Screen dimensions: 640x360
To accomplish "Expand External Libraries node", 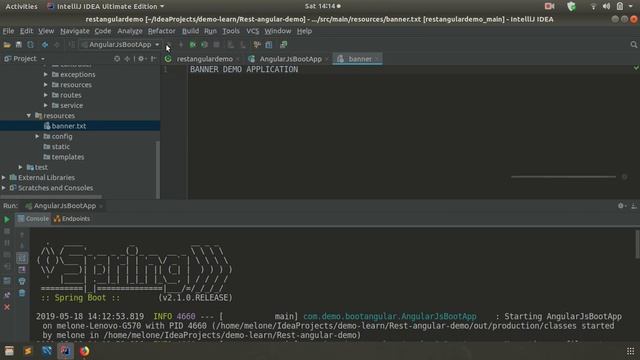I will point(4,178).
